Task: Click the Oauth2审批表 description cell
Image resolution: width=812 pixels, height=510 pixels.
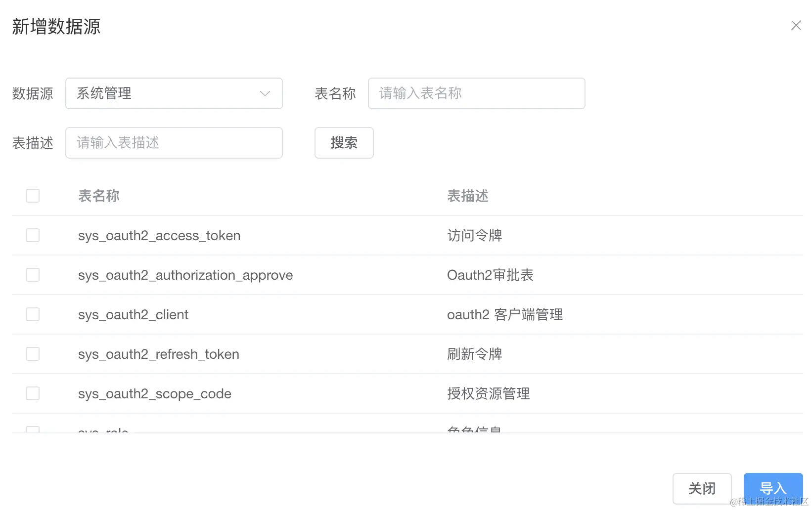Action: point(490,275)
